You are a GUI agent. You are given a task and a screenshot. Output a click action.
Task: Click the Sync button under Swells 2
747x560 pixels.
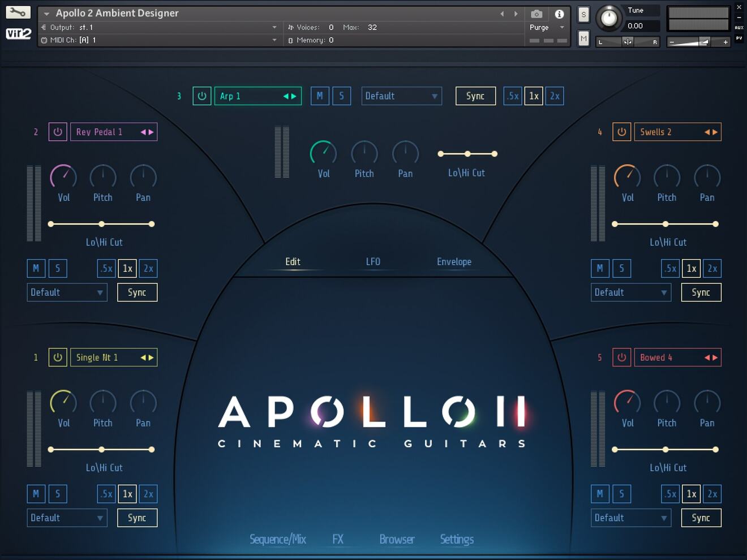701,292
